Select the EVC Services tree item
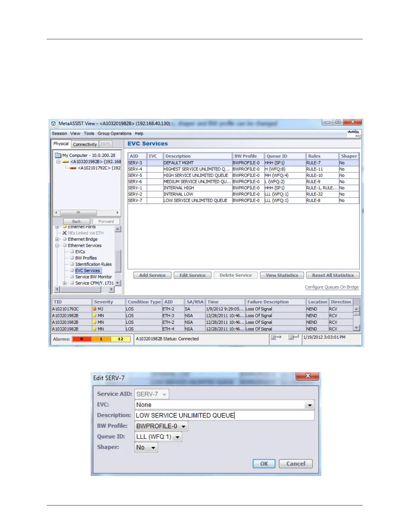411x532 pixels. click(88, 271)
